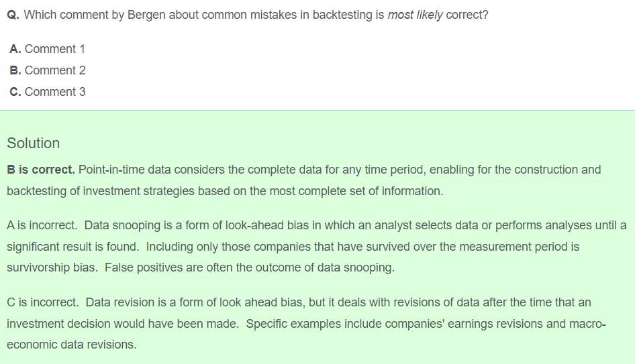Select answer option A, Comment 1
The width and height of the screenshot is (635, 364).
[48, 49]
